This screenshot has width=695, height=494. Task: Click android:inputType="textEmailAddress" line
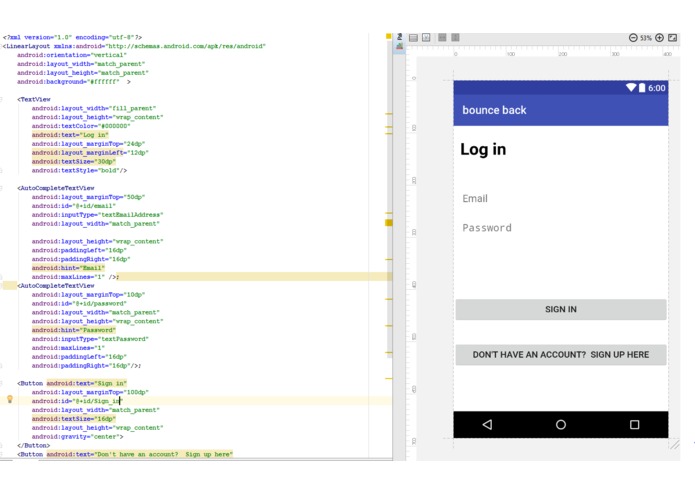[x=98, y=214]
